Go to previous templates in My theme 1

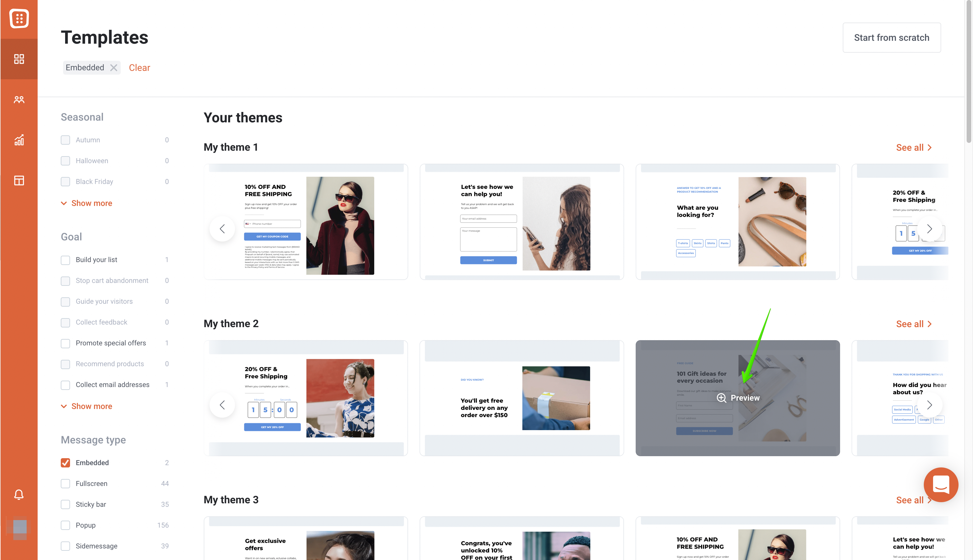222,229
